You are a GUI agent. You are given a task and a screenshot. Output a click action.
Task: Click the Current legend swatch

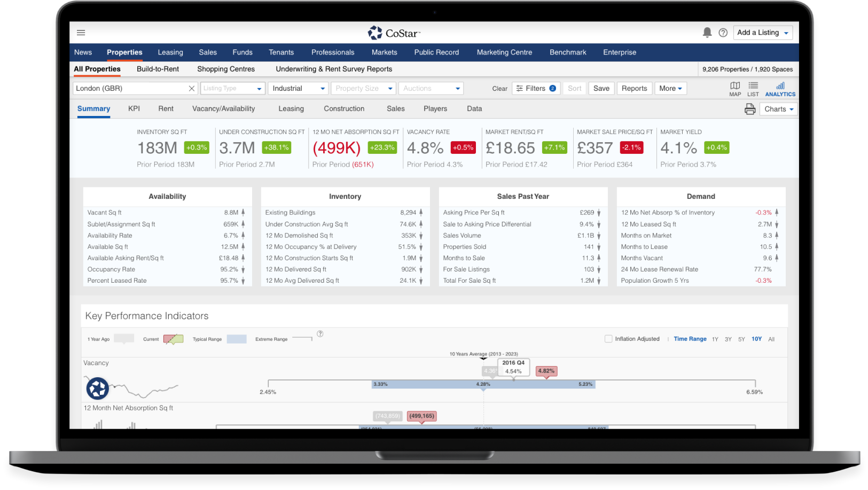pyautogui.click(x=174, y=339)
